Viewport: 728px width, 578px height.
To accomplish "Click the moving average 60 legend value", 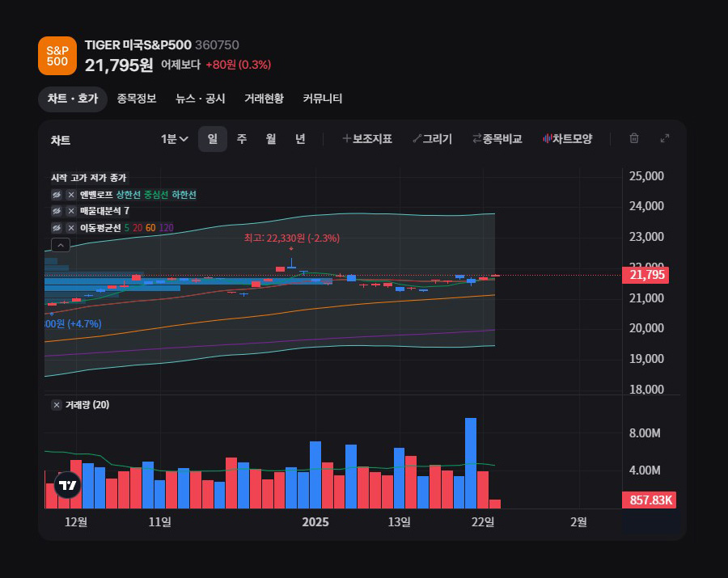I will point(150,228).
